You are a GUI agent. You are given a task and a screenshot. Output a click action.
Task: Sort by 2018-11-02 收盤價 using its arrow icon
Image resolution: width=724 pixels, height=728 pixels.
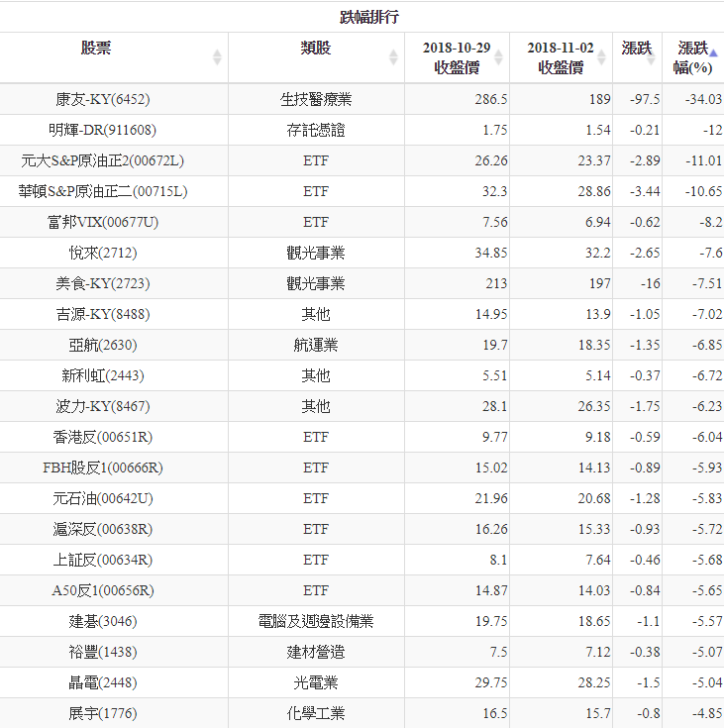[x=602, y=57]
